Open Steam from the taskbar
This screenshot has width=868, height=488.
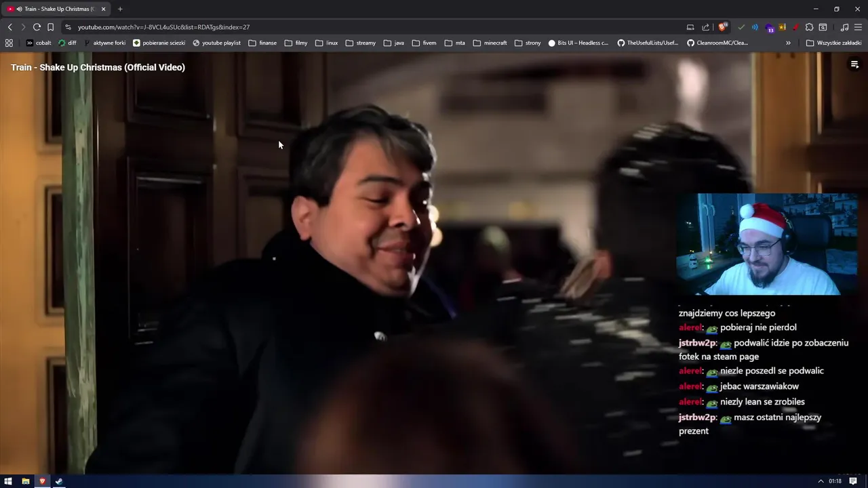59,481
